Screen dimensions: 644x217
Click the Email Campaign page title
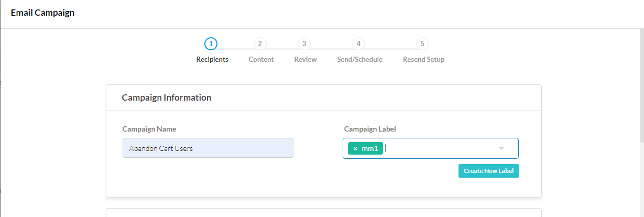tap(42, 13)
